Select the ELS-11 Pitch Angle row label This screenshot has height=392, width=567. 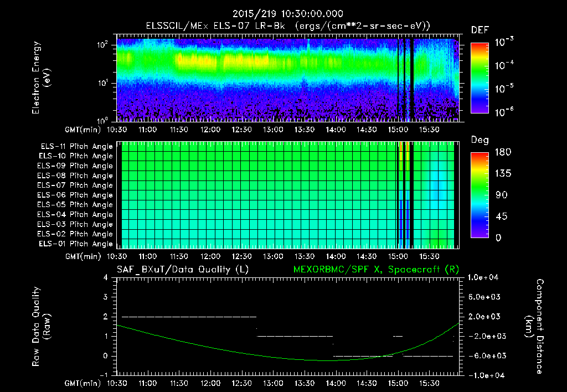click(x=76, y=147)
